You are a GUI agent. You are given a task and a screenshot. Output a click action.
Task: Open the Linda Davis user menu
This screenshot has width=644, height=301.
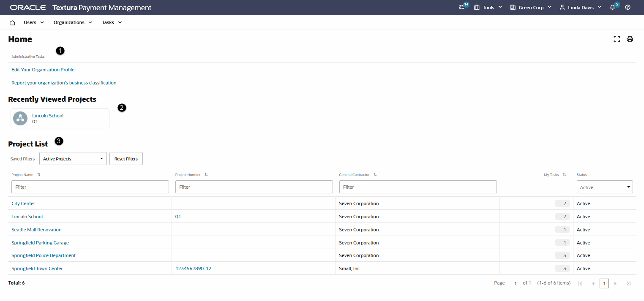[581, 8]
